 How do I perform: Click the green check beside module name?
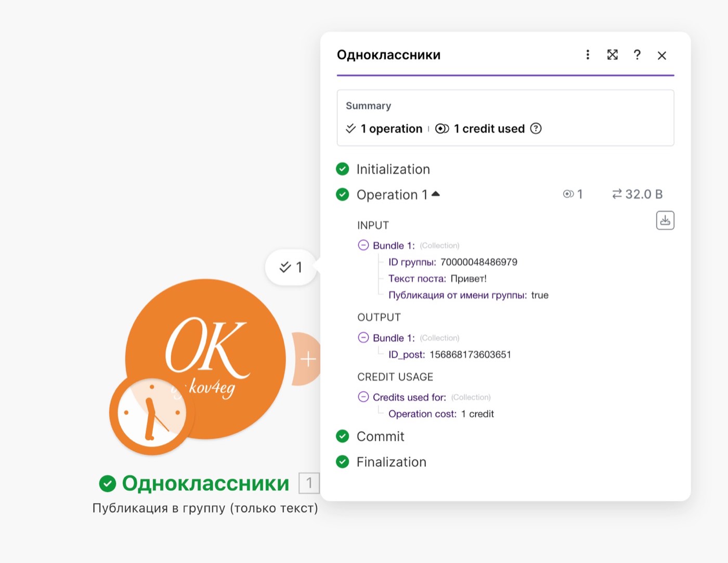coord(107,483)
